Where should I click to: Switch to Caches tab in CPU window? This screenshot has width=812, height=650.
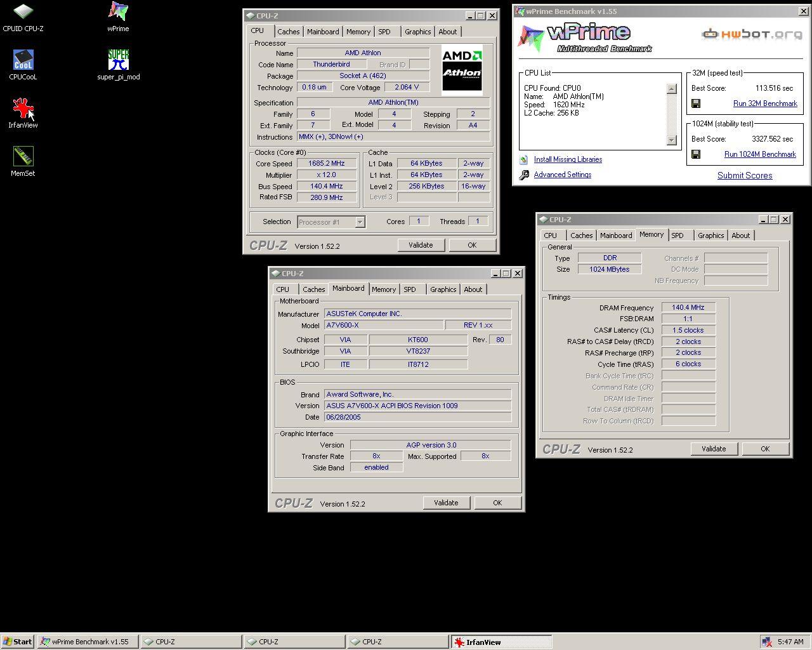point(288,32)
